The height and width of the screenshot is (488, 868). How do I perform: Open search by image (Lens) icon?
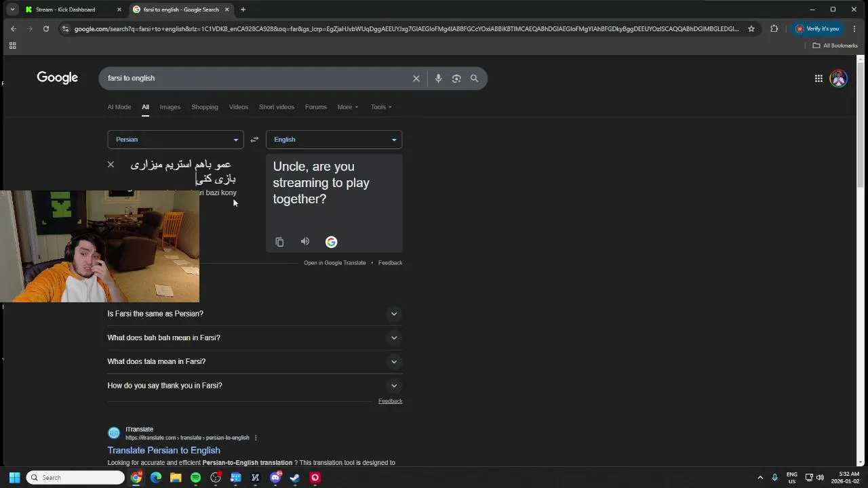pos(456,79)
